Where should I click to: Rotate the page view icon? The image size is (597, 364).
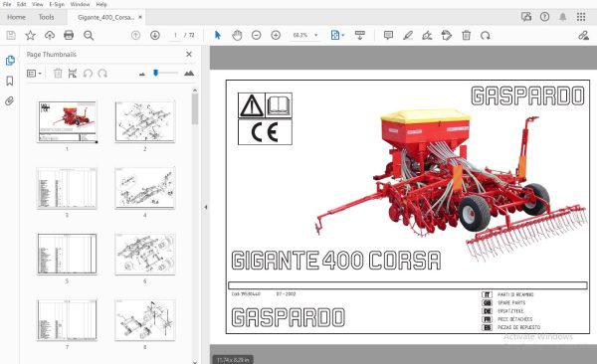(486, 36)
